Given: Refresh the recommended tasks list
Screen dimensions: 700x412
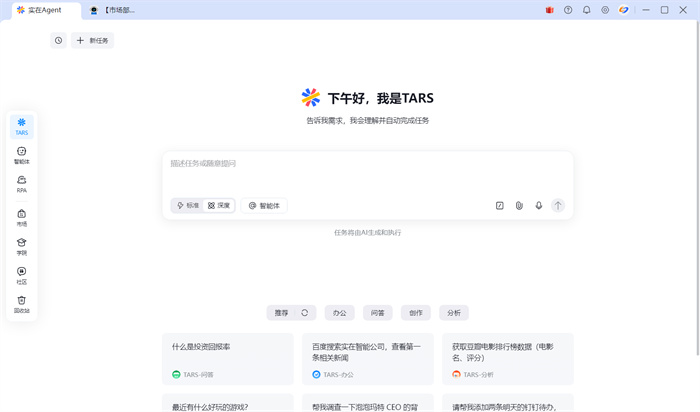Looking at the screenshot, I should (305, 313).
